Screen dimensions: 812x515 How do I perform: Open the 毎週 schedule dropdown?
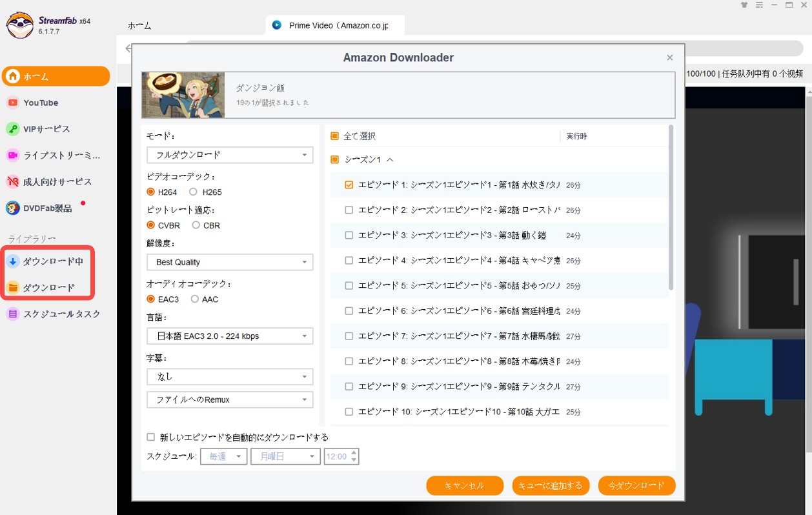tap(224, 456)
